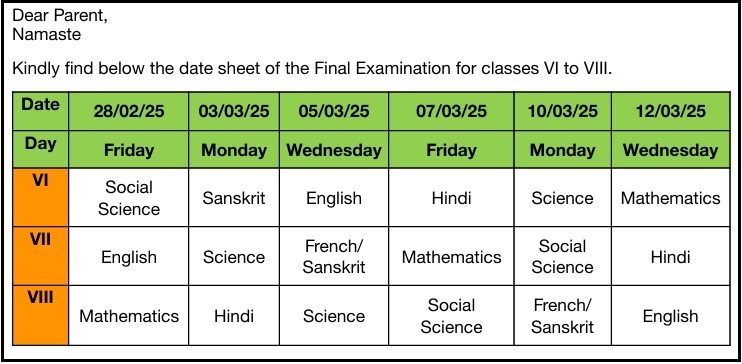This screenshot has width=742, height=364.
Task: Select class VI Sanskrit cell
Action: [234, 197]
